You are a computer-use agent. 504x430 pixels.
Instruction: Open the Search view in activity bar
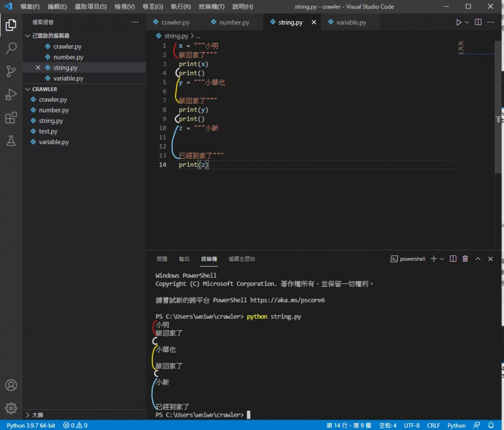pyautogui.click(x=11, y=48)
